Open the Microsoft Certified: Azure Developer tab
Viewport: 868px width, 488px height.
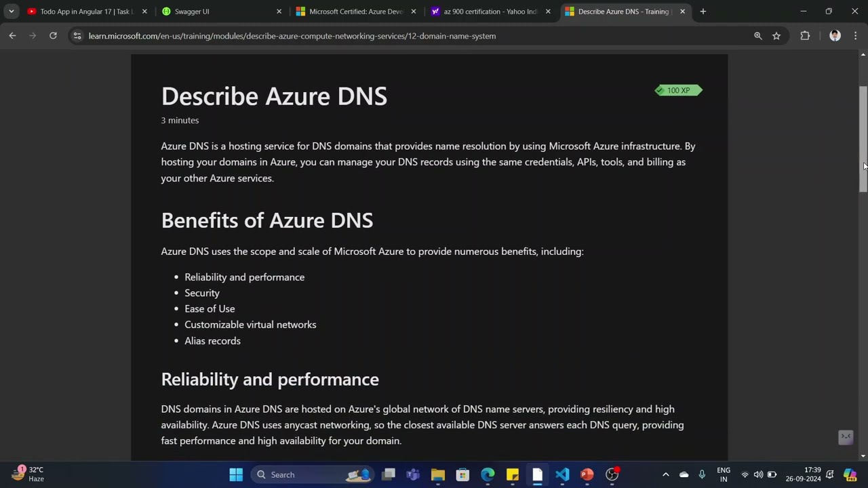tap(356, 12)
